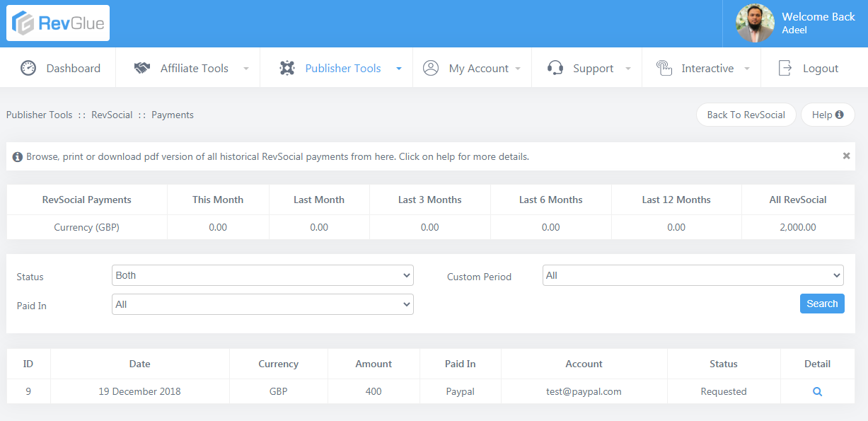Open payment detail magnifier for ID 9
This screenshot has height=421, width=868.
[x=817, y=391]
